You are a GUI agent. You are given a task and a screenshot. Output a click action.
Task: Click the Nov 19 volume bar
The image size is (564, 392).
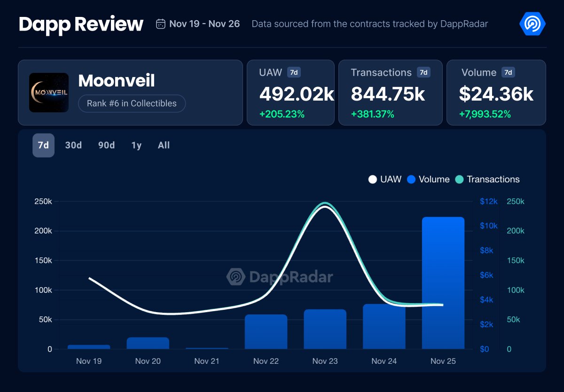pyautogui.click(x=89, y=347)
